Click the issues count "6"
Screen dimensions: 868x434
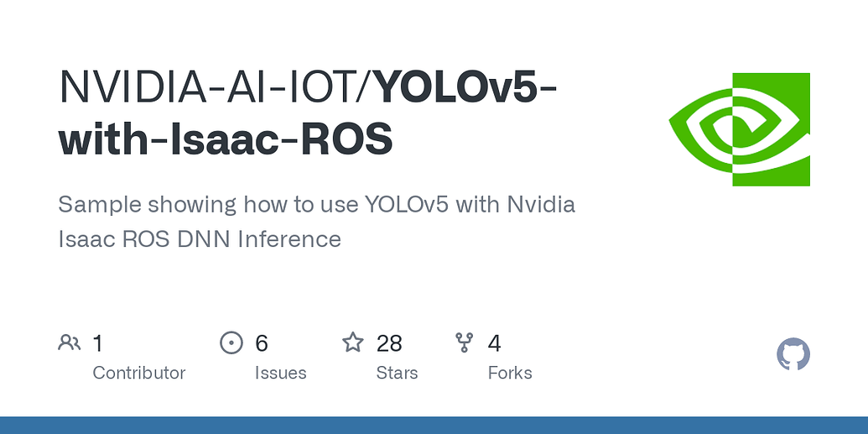[262, 342]
